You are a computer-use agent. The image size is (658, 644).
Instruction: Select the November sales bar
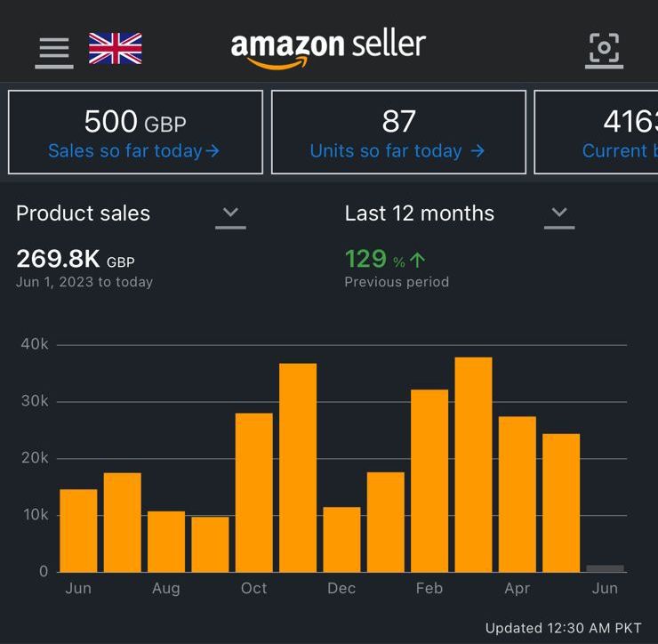[298, 468]
